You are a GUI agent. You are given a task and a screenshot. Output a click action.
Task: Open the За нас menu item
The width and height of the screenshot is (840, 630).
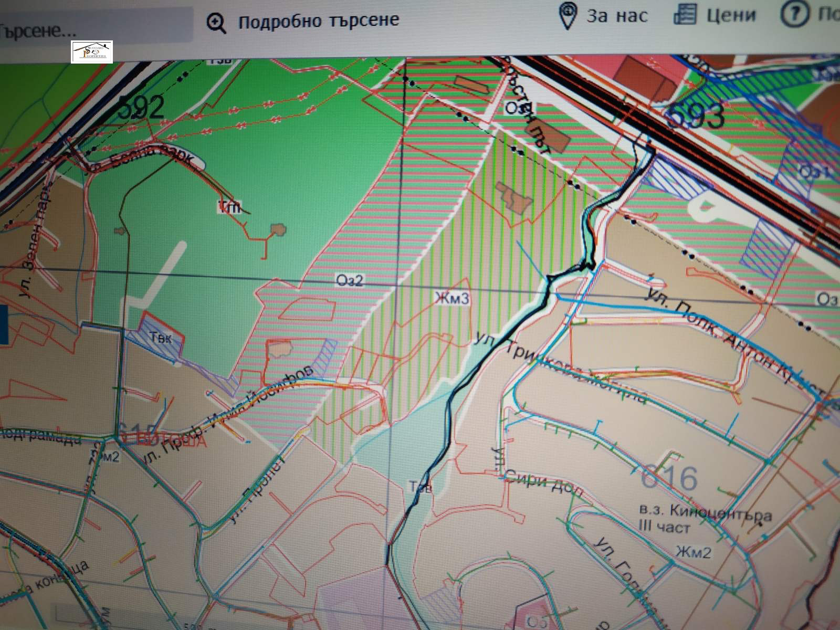coord(617,16)
